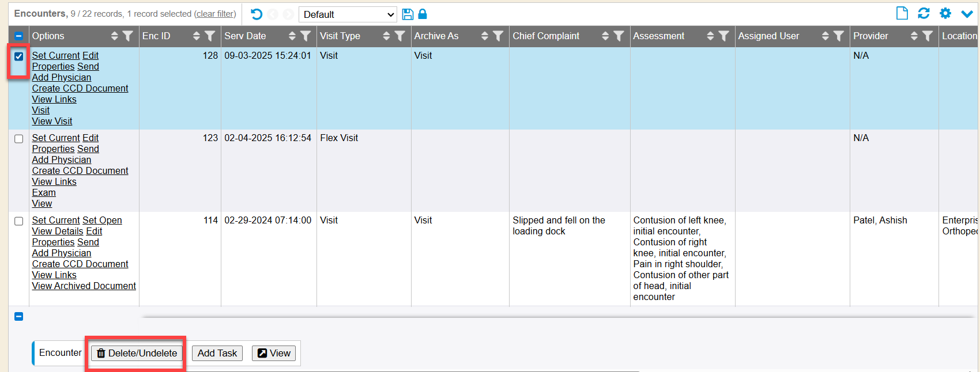Open Create CCD Document for encounter 128
The image size is (980, 372).
[x=80, y=88]
